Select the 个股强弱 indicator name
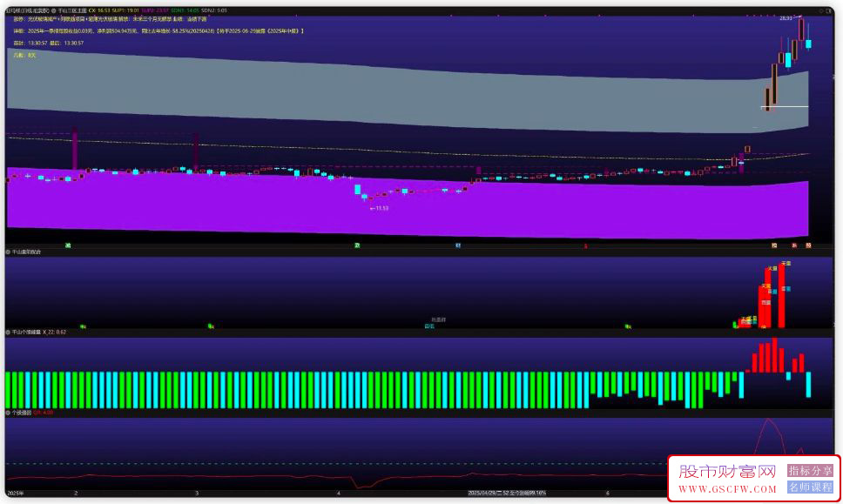Viewport: 843px width, 504px height. point(22,413)
